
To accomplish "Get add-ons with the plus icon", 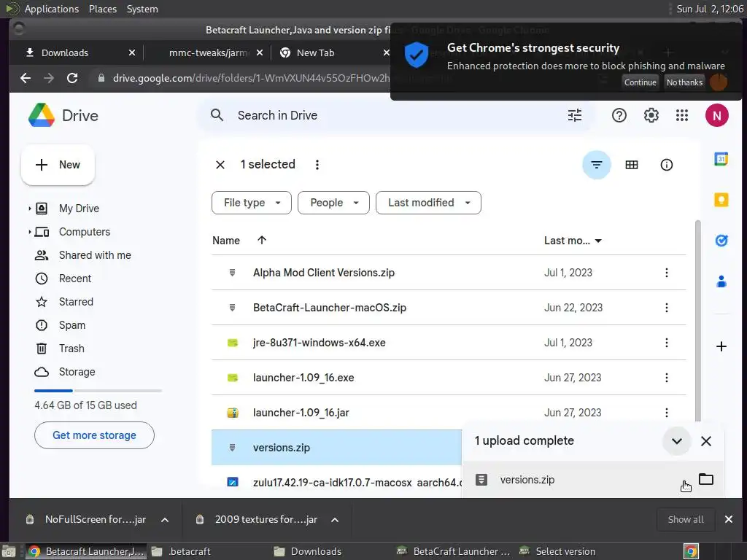I will pos(721,346).
